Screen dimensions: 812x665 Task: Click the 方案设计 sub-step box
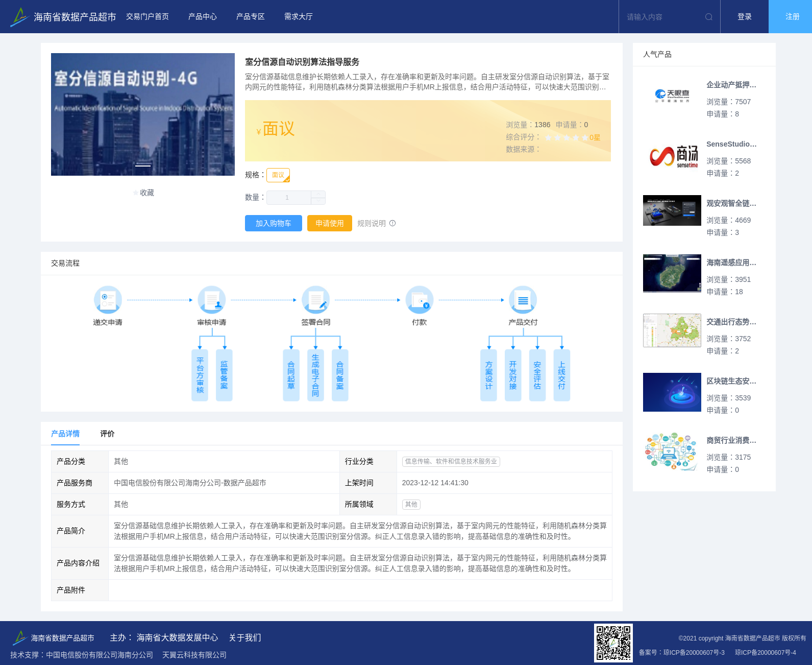pyautogui.click(x=488, y=375)
